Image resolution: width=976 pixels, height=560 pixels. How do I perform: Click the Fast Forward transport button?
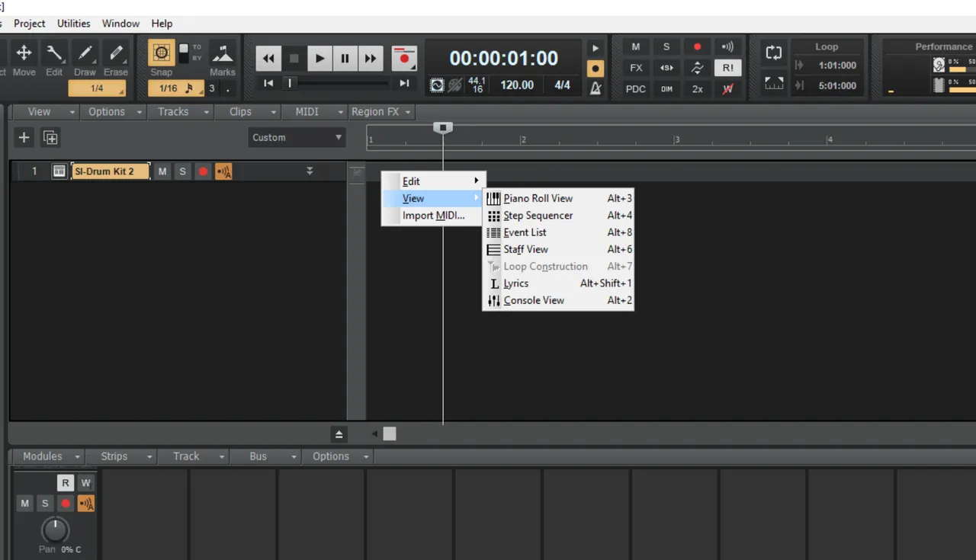tap(370, 58)
